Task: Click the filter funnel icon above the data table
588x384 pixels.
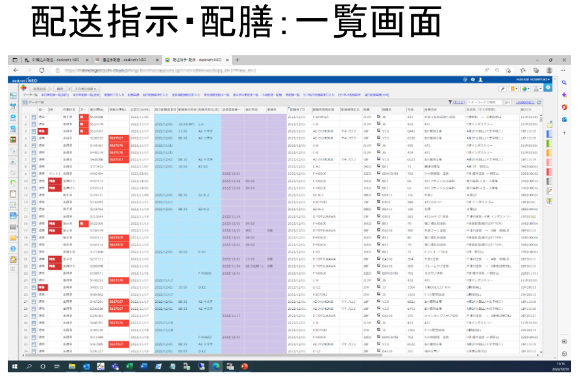Action: (450, 101)
